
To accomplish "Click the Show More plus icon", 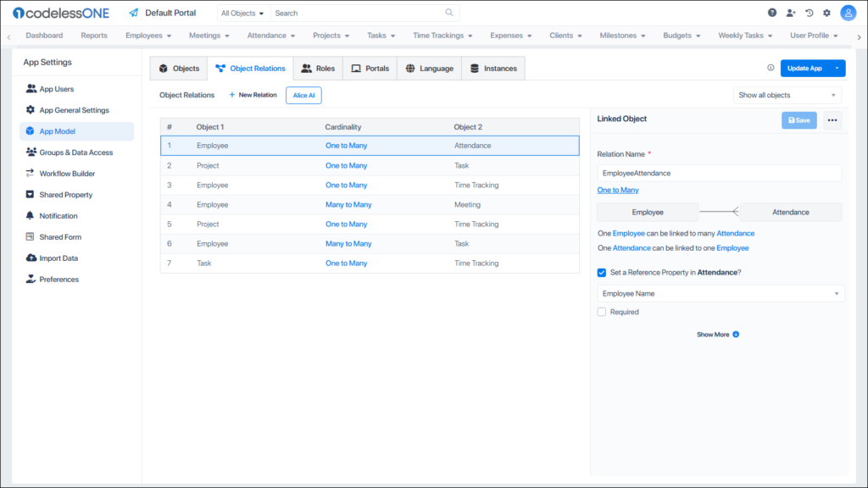I will tap(736, 334).
